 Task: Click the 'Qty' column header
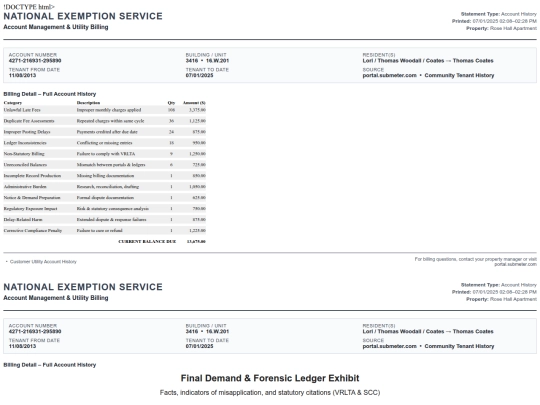[x=171, y=103]
